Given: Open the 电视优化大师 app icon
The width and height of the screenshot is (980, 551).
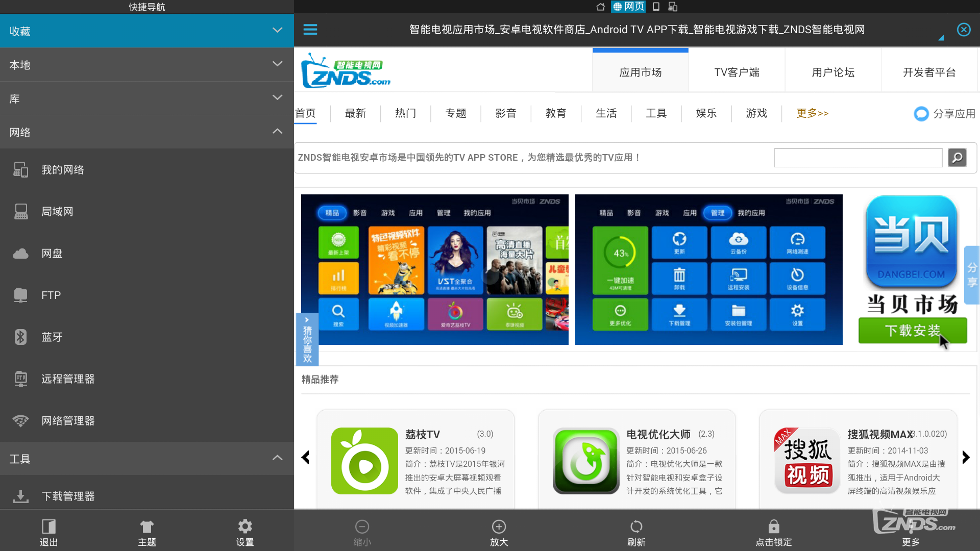Looking at the screenshot, I should 586,461.
